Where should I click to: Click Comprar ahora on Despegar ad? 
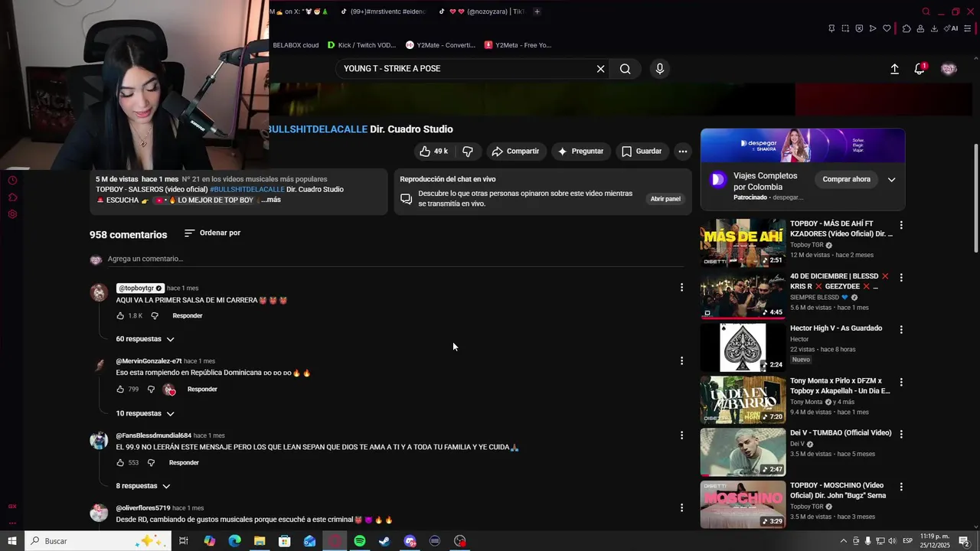(x=846, y=179)
